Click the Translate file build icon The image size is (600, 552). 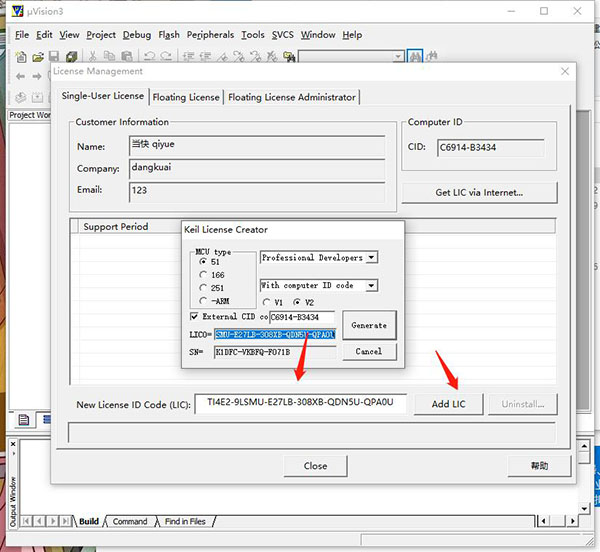(21, 98)
